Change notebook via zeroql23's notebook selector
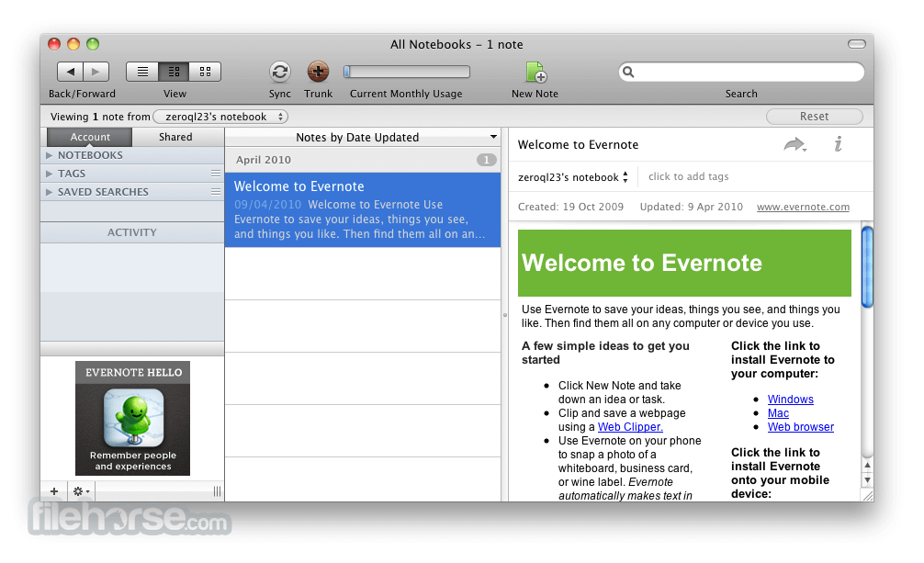Image resolution: width=924 pixels, height=563 pixels. [x=573, y=177]
